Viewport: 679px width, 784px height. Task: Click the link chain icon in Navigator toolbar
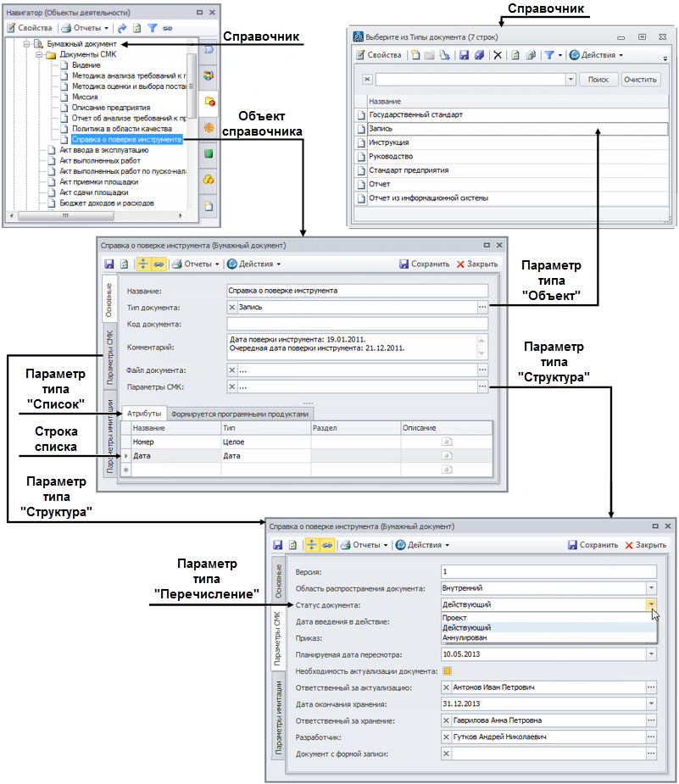click(168, 28)
